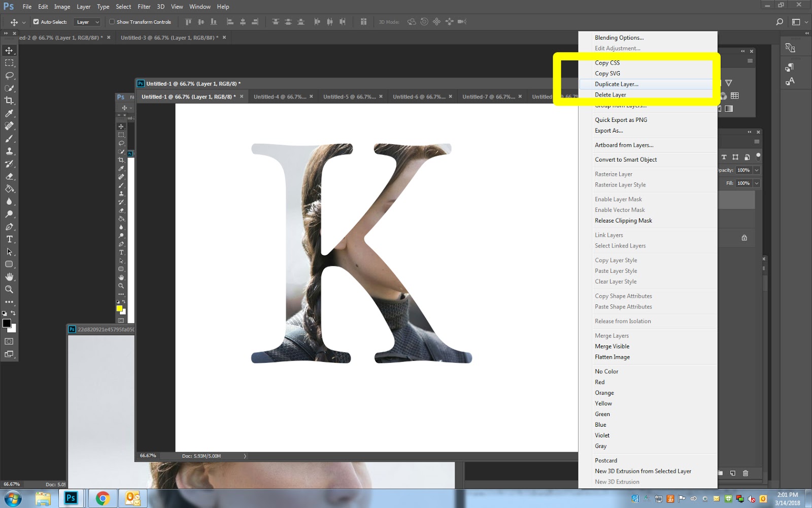Select the Clone Stamp tool
The height and width of the screenshot is (508, 812).
coord(9,151)
